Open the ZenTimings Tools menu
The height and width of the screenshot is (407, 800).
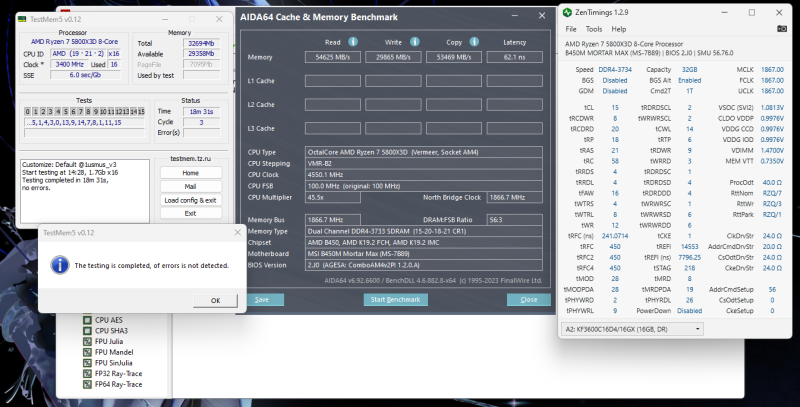593,29
